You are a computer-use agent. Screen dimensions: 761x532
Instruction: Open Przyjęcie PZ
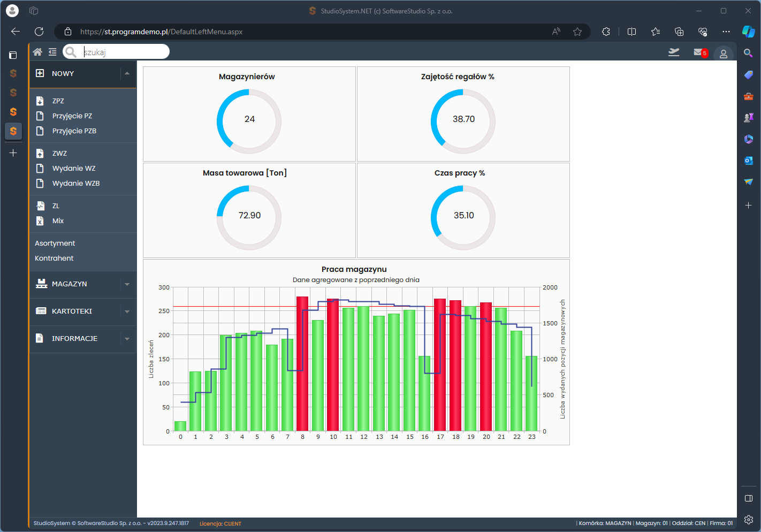tap(72, 116)
